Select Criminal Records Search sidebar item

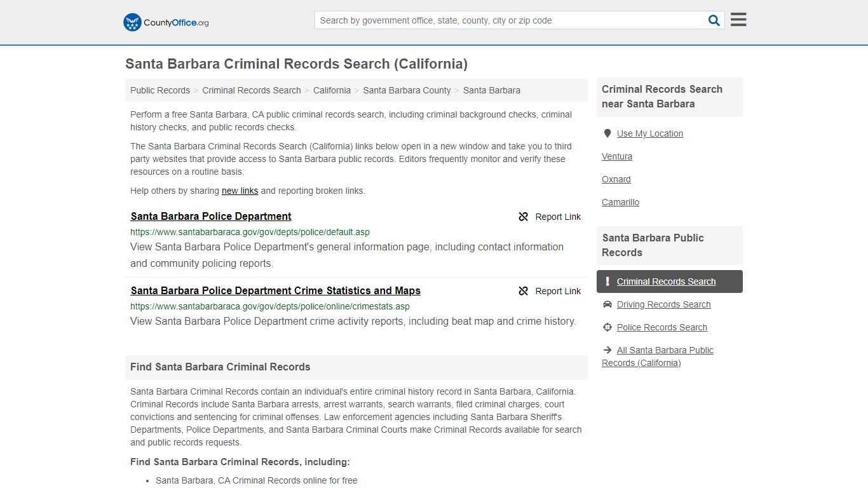click(x=670, y=281)
